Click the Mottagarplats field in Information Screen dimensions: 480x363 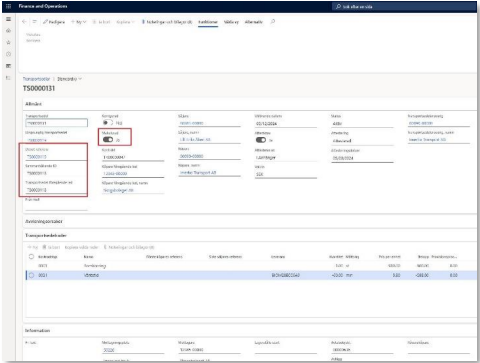click(x=133, y=350)
